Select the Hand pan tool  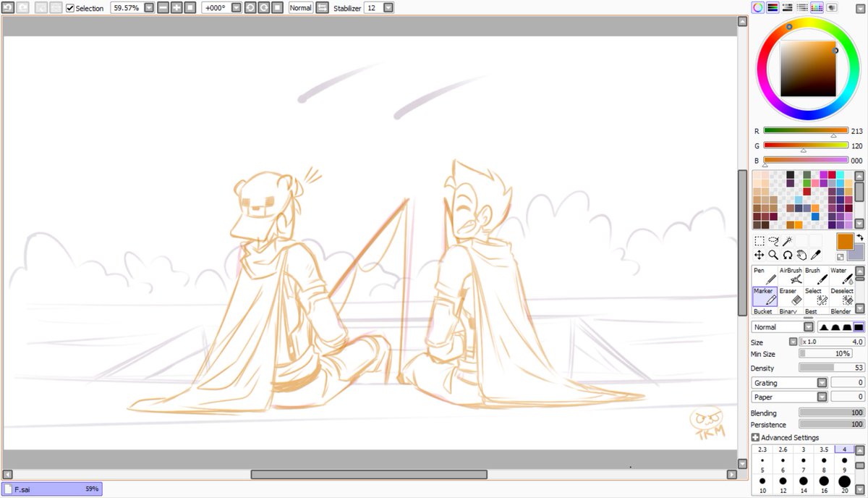801,255
